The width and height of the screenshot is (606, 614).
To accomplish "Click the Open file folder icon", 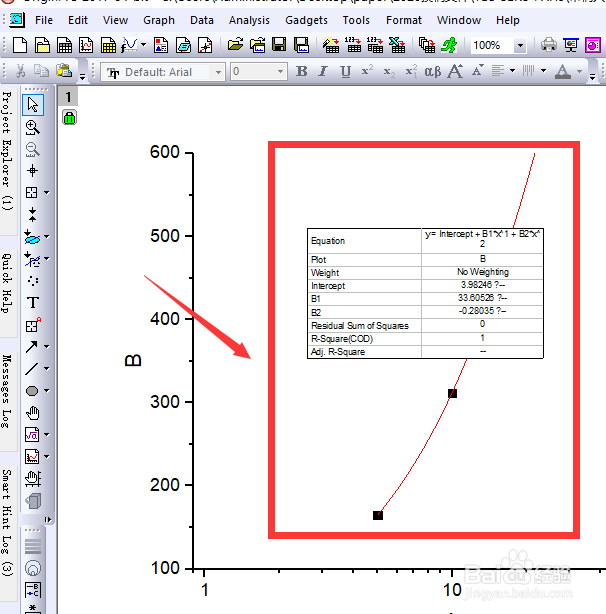I will tap(235, 45).
